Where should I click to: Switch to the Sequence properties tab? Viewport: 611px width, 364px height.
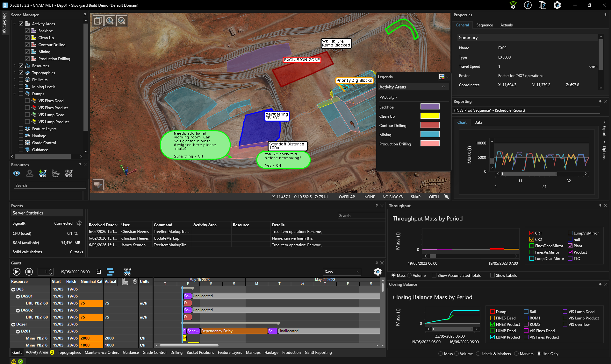coord(485,25)
